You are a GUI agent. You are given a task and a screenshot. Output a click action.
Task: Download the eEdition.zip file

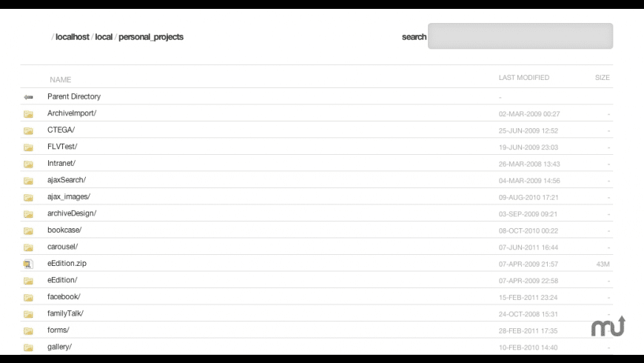click(x=67, y=263)
